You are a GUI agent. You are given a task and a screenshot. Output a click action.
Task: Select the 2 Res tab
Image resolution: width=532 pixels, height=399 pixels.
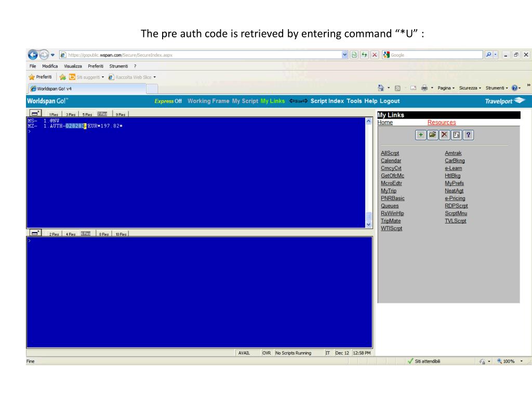coord(54,234)
